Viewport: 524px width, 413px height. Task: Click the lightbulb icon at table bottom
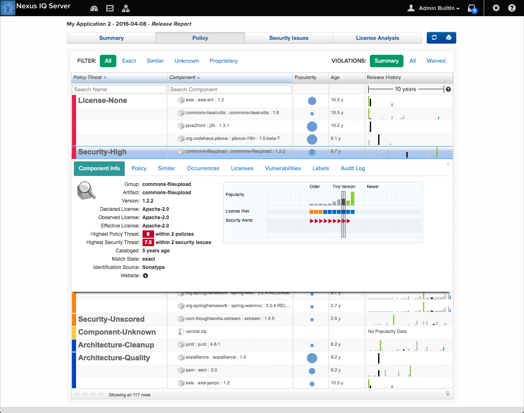pos(448,394)
